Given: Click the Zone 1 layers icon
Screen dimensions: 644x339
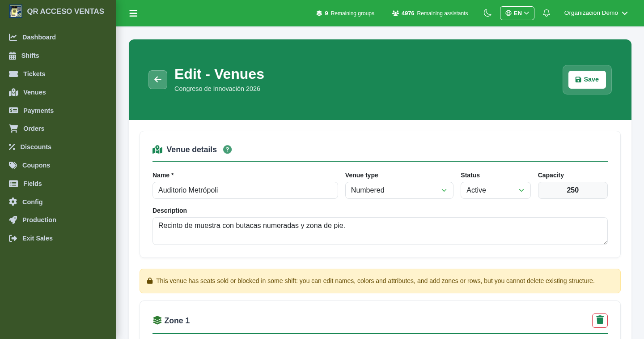Looking at the screenshot, I should (x=157, y=320).
